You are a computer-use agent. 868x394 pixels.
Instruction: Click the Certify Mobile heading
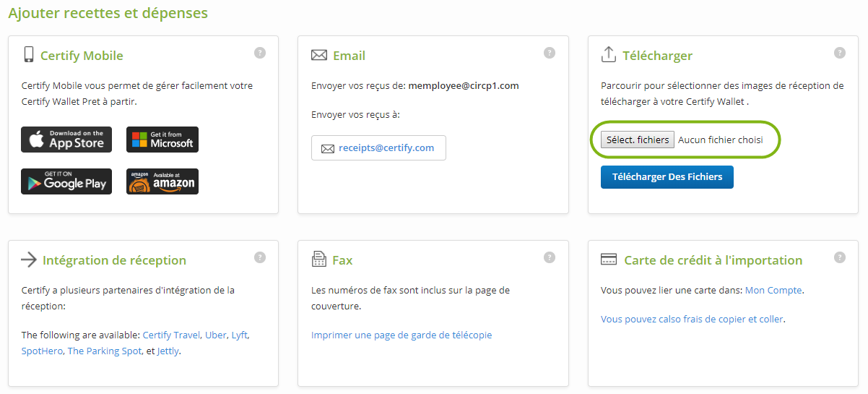82,56
